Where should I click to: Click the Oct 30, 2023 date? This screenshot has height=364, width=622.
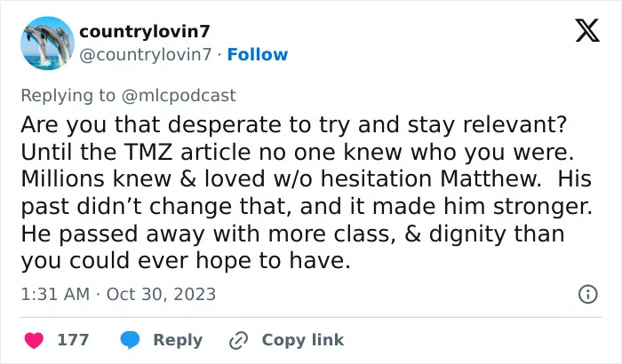[x=161, y=294]
